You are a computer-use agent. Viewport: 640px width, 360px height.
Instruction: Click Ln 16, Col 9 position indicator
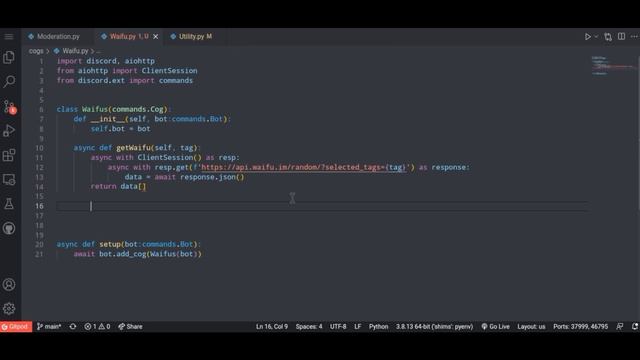(272, 327)
